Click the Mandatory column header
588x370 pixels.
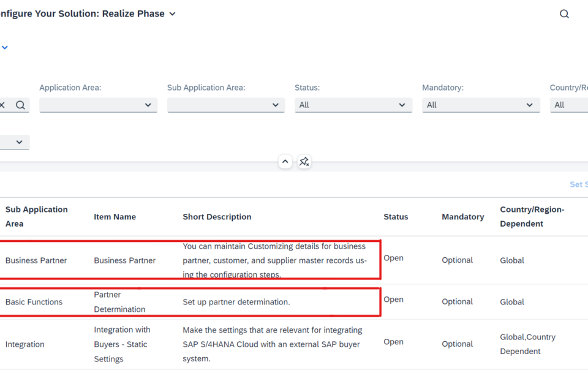tap(463, 217)
